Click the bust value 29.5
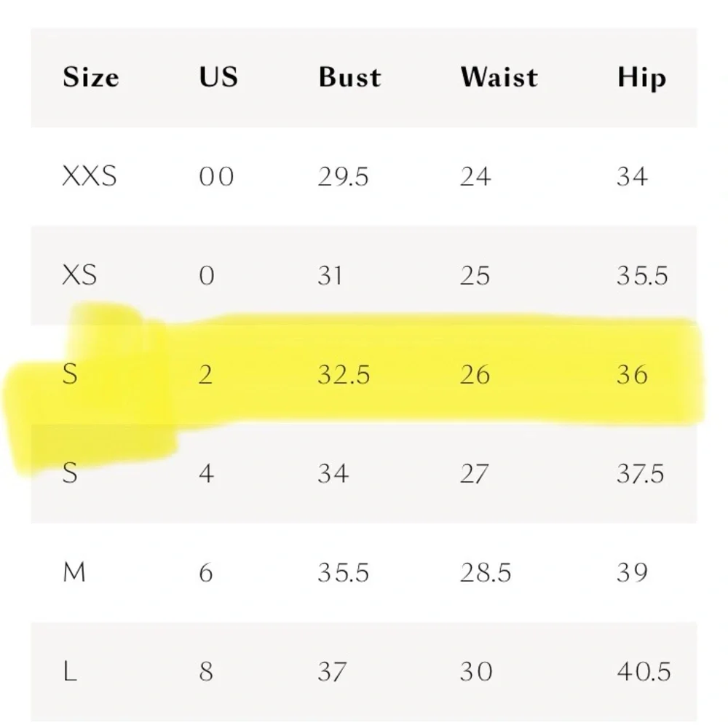 (343, 177)
